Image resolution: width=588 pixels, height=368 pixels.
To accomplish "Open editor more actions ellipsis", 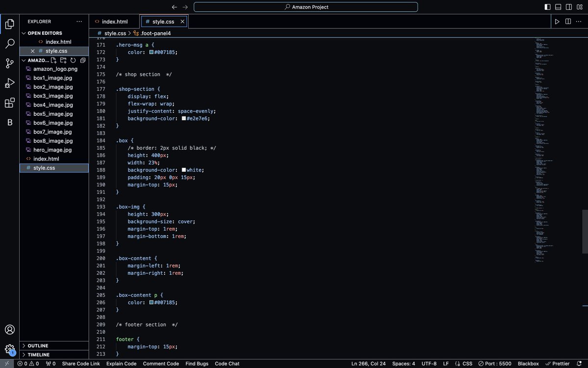I will pos(579,22).
